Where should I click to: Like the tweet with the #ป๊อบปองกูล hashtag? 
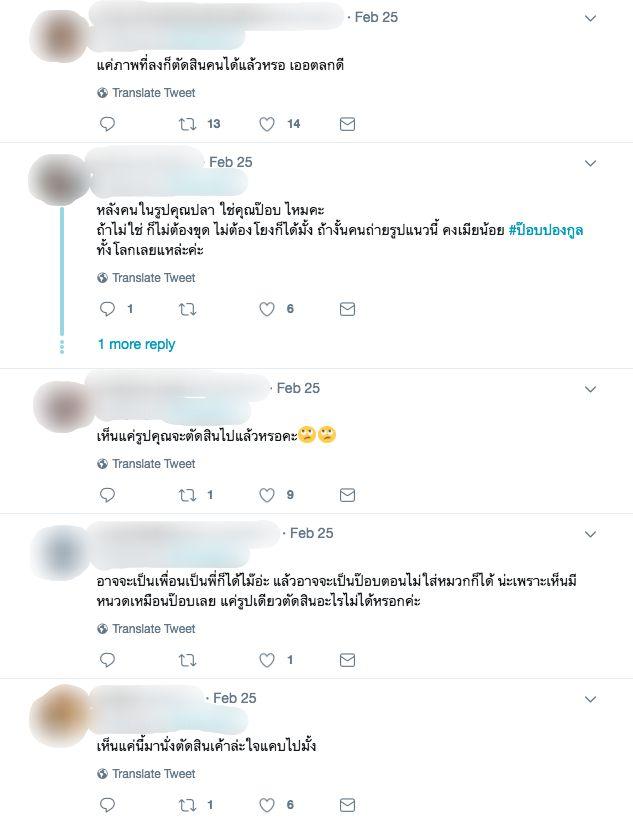coord(267,309)
